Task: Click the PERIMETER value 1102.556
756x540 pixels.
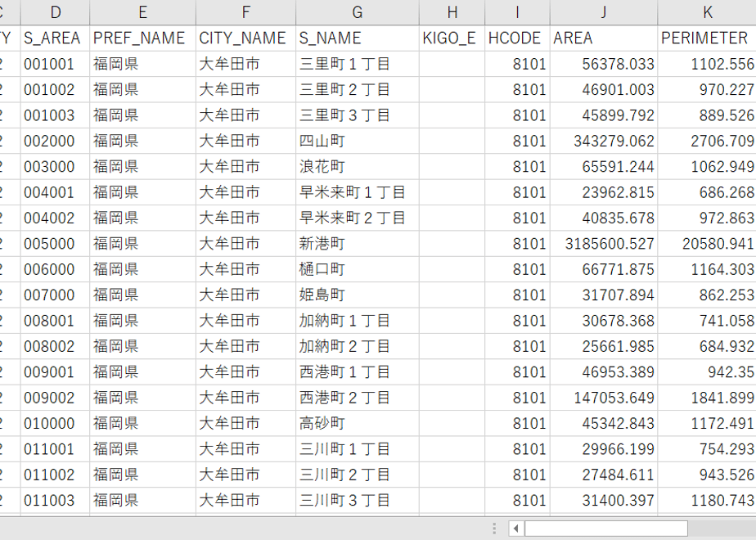Action: (x=707, y=64)
